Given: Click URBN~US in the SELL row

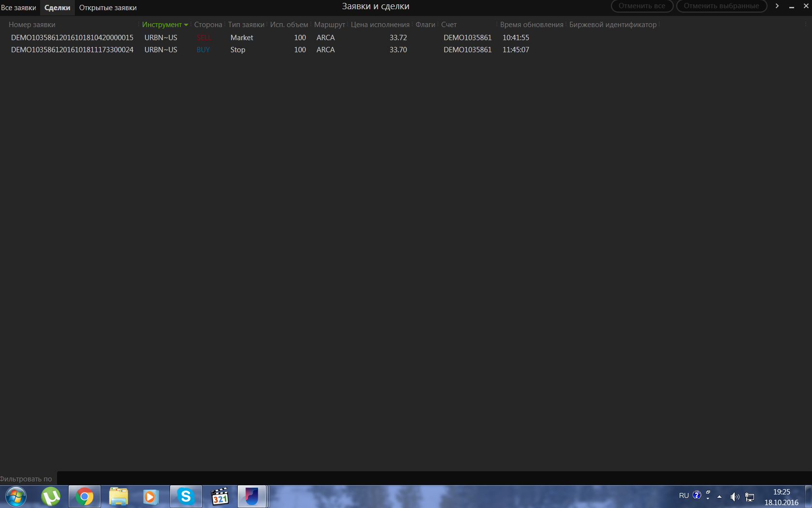Looking at the screenshot, I should tap(161, 38).
